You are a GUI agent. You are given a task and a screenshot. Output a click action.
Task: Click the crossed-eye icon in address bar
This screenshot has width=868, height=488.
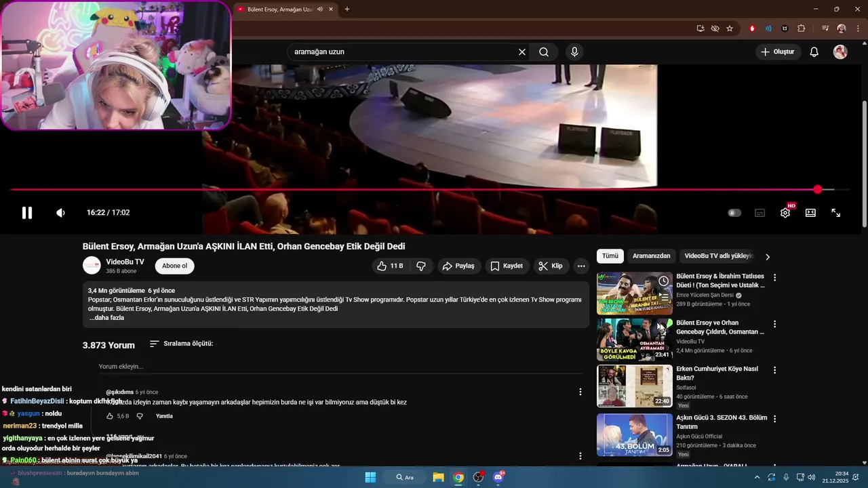click(x=715, y=28)
